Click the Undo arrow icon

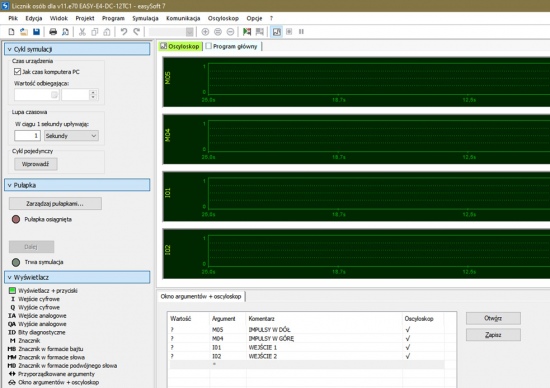[124, 32]
